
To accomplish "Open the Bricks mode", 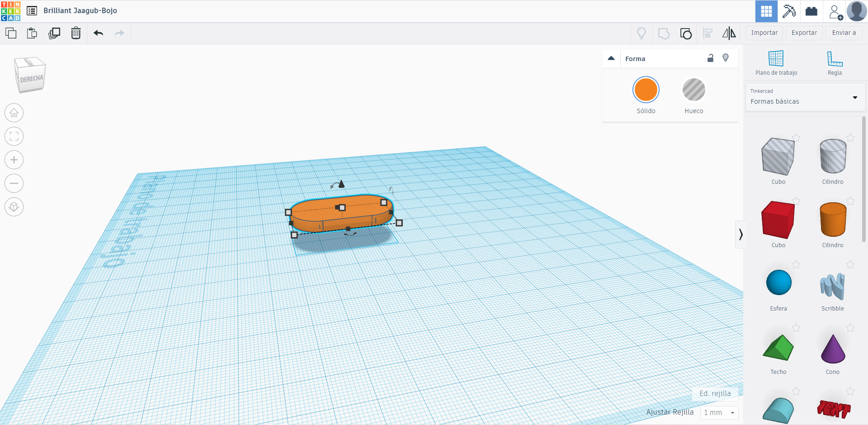I will click(811, 11).
